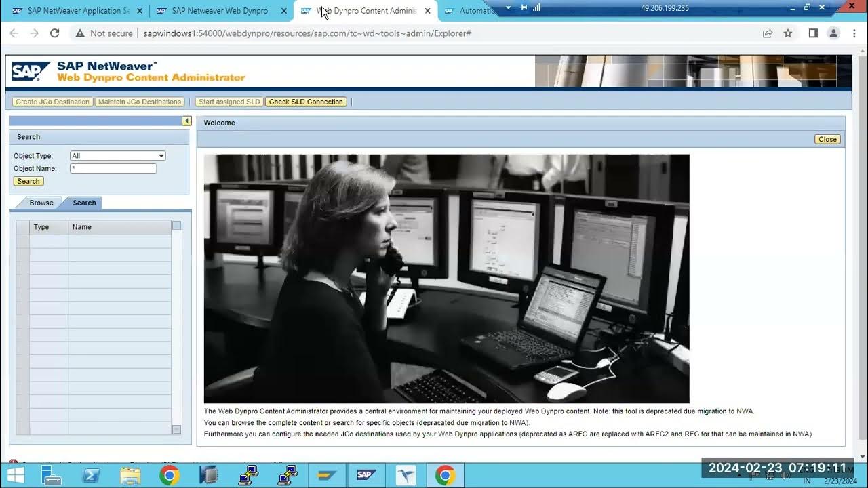Open the first Chrome icon in taskbar

[x=170, y=475]
